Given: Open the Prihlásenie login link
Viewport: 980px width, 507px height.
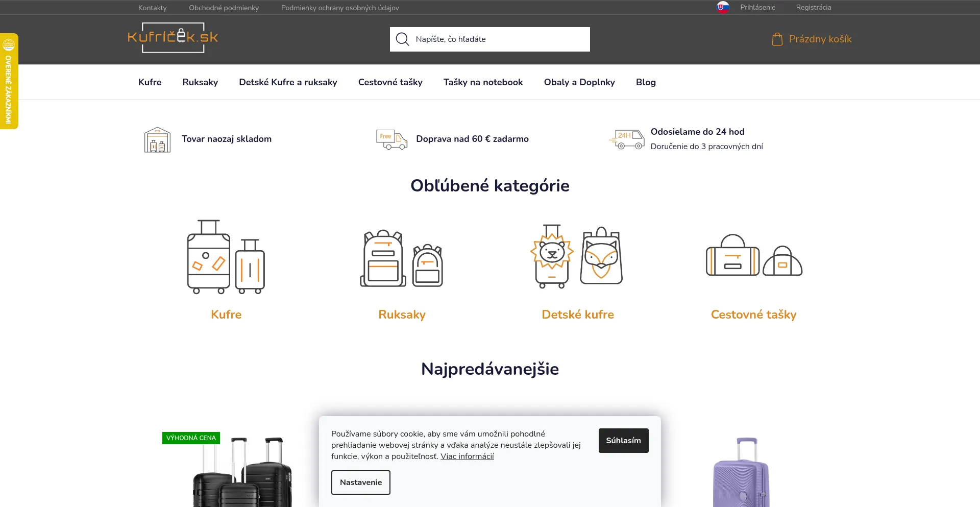Looking at the screenshot, I should tap(757, 8).
